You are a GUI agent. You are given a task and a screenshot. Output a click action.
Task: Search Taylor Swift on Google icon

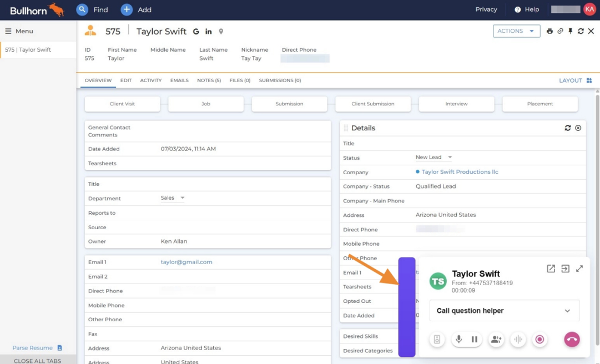pos(196,32)
